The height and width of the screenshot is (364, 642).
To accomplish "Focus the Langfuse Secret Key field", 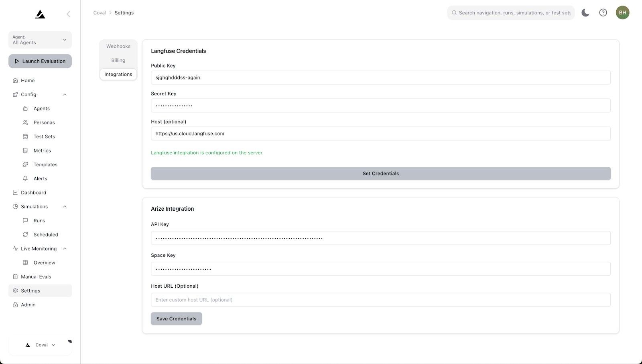I will pos(381,106).
